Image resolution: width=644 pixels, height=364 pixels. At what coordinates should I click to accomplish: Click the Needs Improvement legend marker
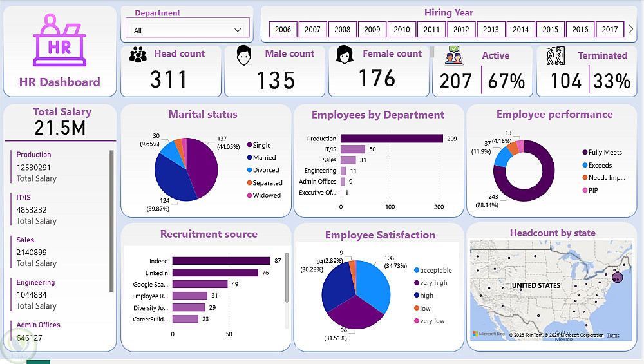pyautogui.click(x=585, y=177)
